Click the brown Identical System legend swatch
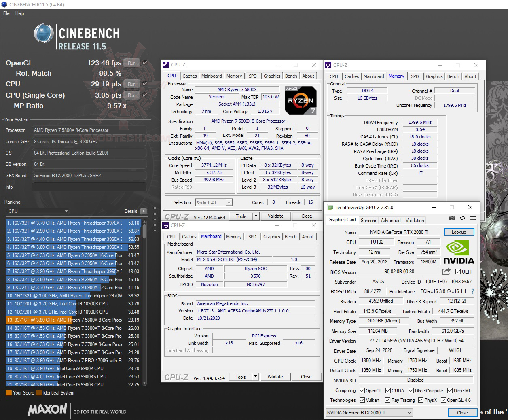This screenshot has width=508, height=420. coord(39,393)
